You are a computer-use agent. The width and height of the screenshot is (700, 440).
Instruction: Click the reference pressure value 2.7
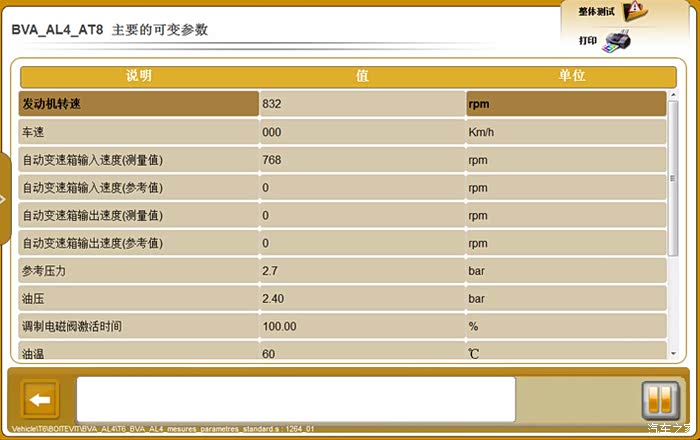coord(270,271)
